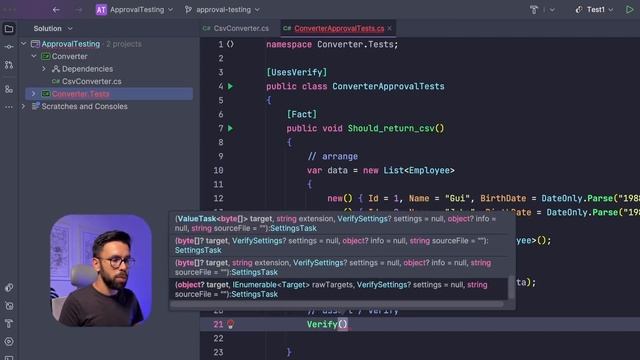The width and height of the screenshot is (640, 360).
Task: Click the presenter webcam thumbnail
Action: 101,270
